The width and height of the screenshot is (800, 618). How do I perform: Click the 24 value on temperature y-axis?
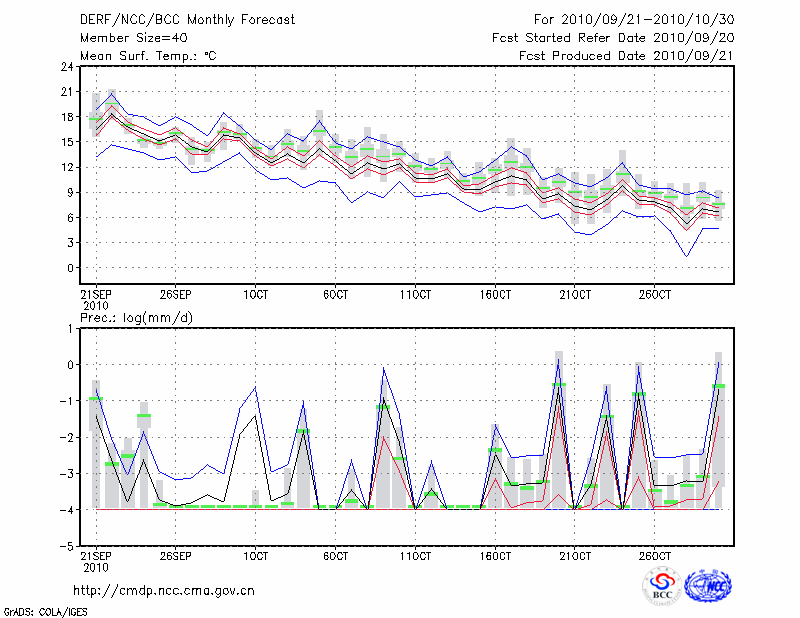66,67
